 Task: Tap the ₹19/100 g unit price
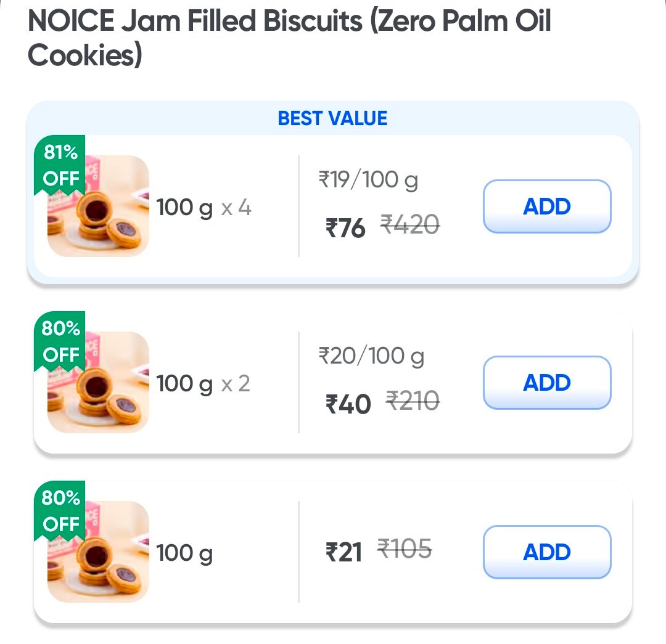368,181
